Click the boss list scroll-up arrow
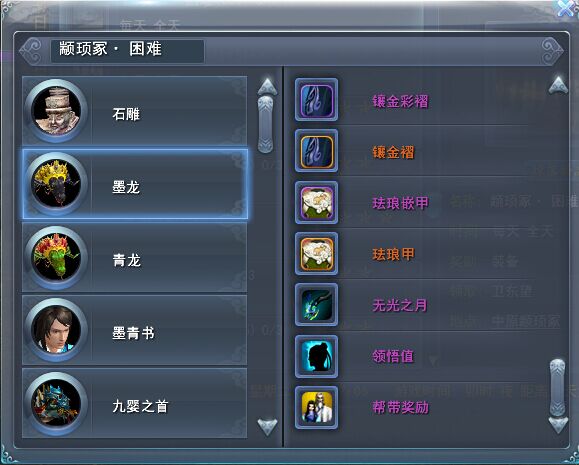 click(x=267, y=87)
